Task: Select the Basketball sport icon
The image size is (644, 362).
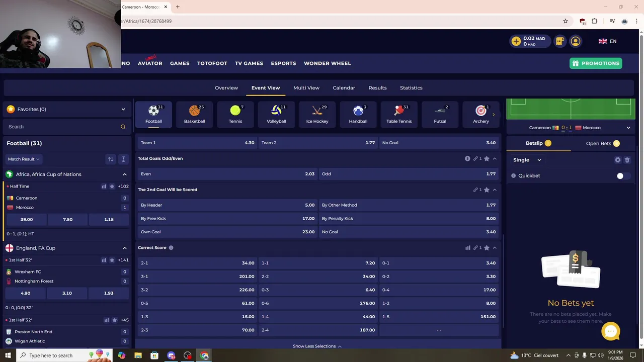Action: click(x=194, y=114)
